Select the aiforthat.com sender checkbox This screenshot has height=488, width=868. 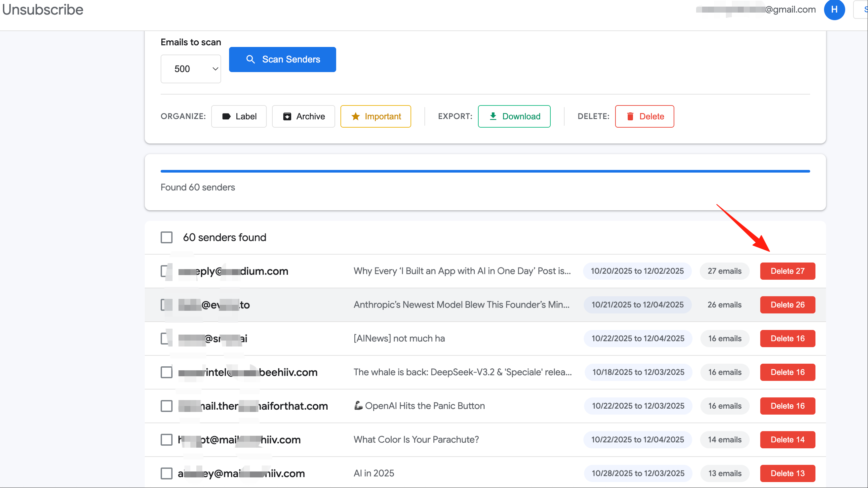[x=167, y=406]
